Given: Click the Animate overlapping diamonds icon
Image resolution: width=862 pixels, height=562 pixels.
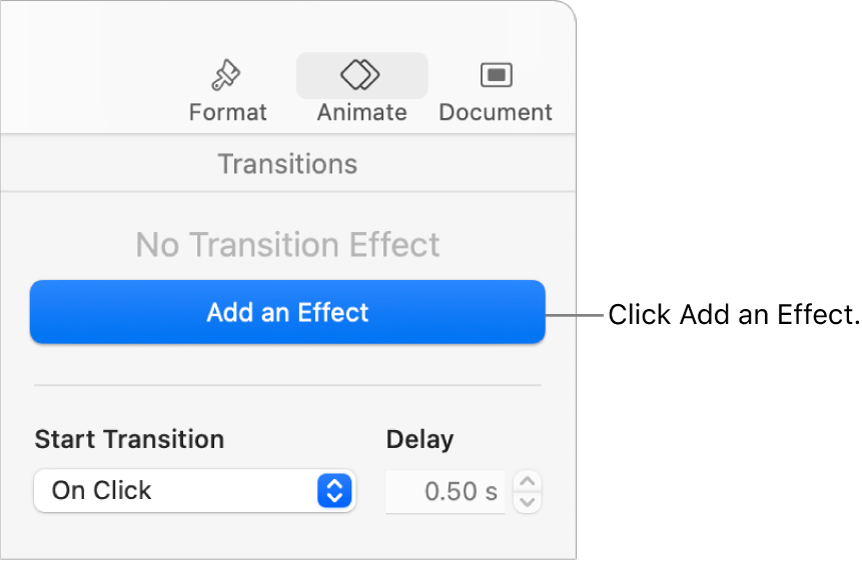Looking at the screenshot, I should (x=361, y=75).
